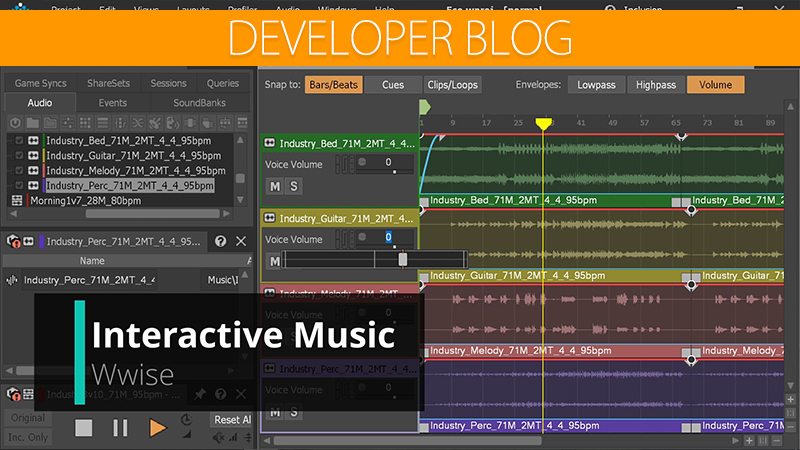Open the Sessions tab
This screenshot has width=800, height=450.
click(168, 83)
